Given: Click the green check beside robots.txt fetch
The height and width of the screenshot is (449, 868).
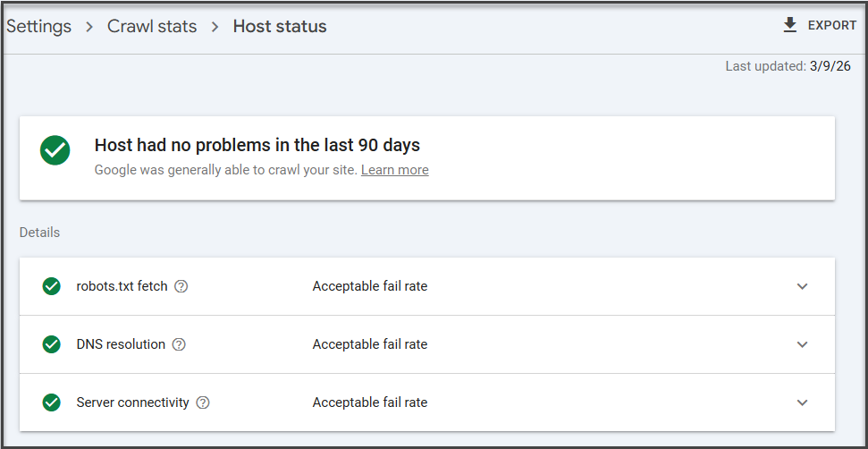Looking at the screenshot, I should tap(52, 286).
